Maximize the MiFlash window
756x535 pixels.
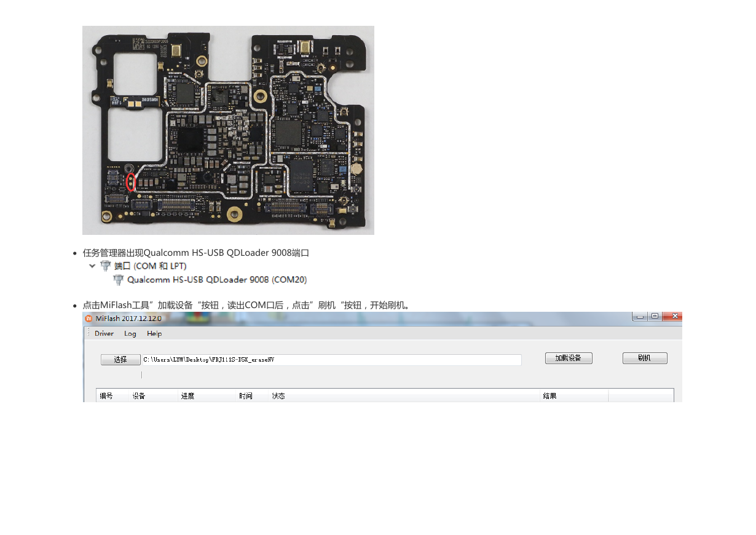coord(655,316)
